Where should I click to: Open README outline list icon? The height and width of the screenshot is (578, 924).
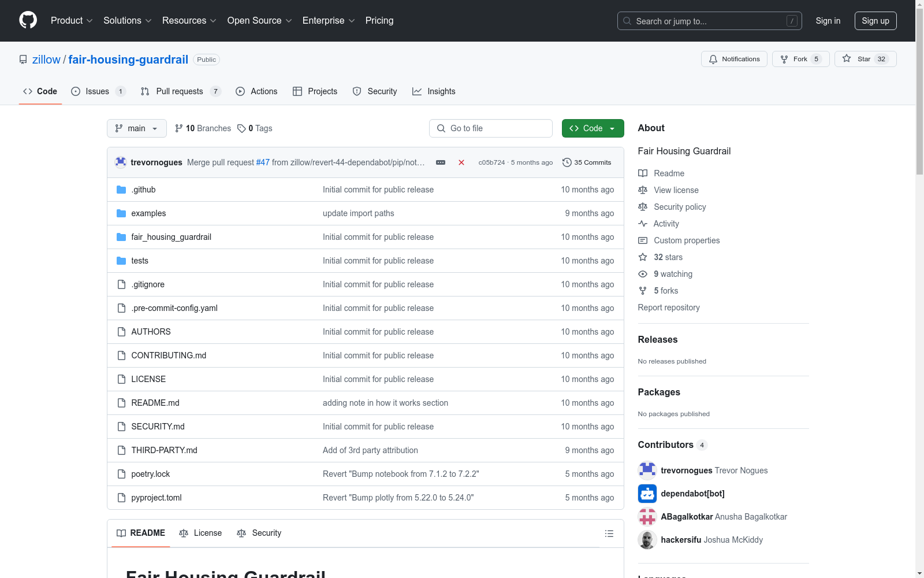pyautogui.click(x=609, y=533)
